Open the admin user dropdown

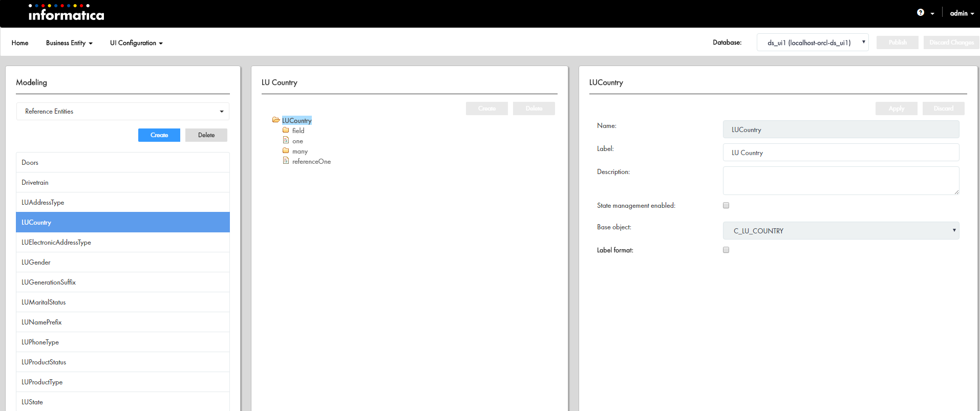pyautogui.click(x=962, y=13)
